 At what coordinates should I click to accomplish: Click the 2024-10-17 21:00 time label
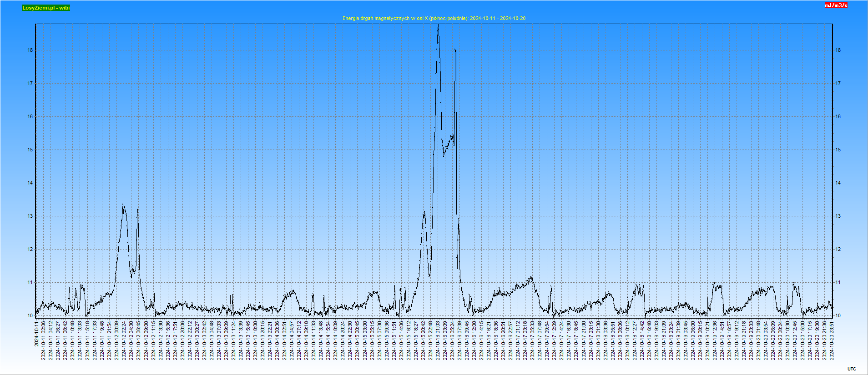[584, 340]
